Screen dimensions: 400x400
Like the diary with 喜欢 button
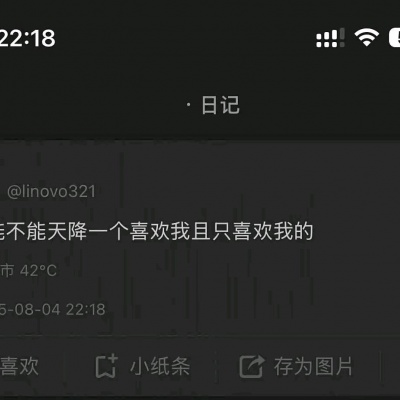19,366
